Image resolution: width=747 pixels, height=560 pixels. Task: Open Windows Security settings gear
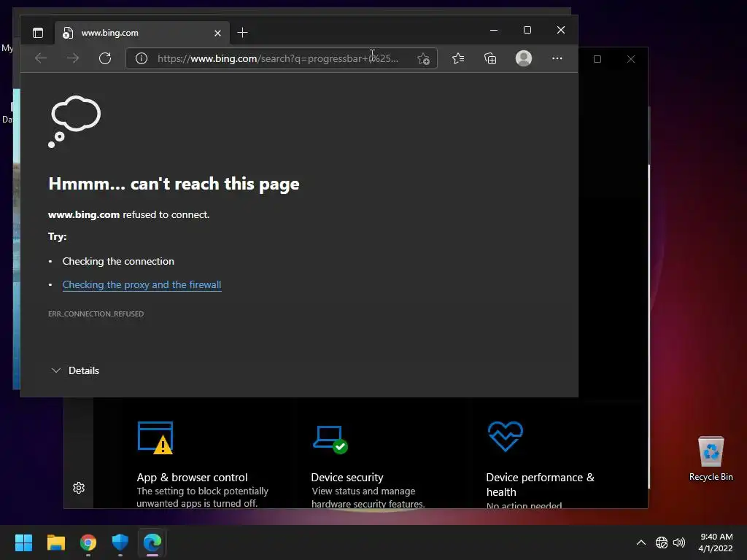tap(79, 488)
